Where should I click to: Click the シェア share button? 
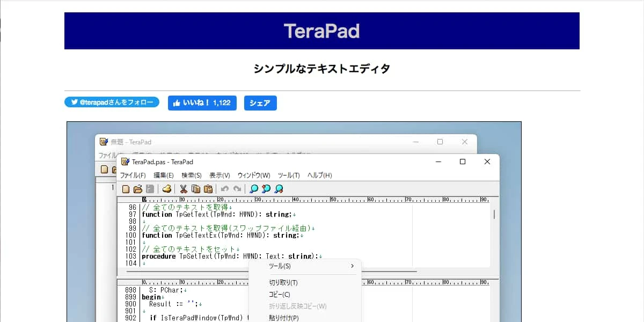click(x=260, y=103)
